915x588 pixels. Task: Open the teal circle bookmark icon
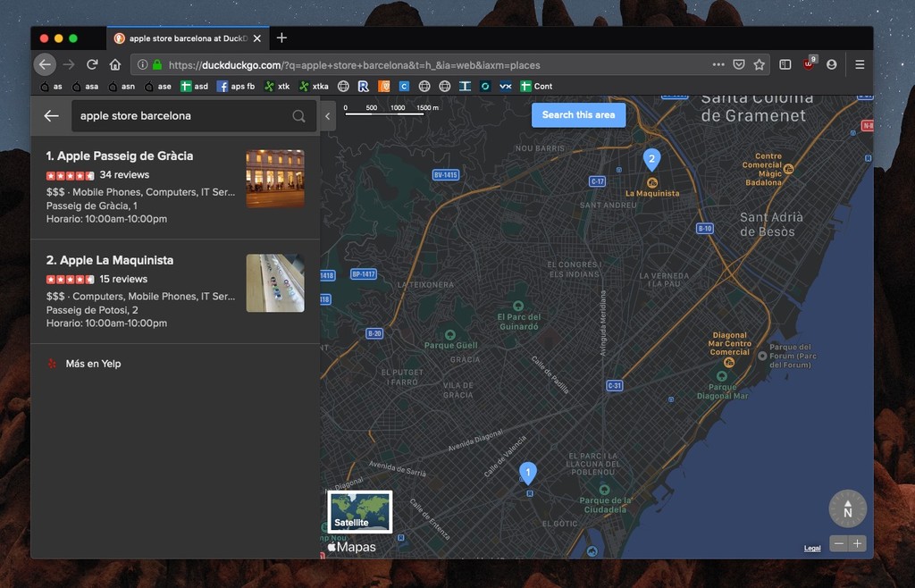point(485,87)
